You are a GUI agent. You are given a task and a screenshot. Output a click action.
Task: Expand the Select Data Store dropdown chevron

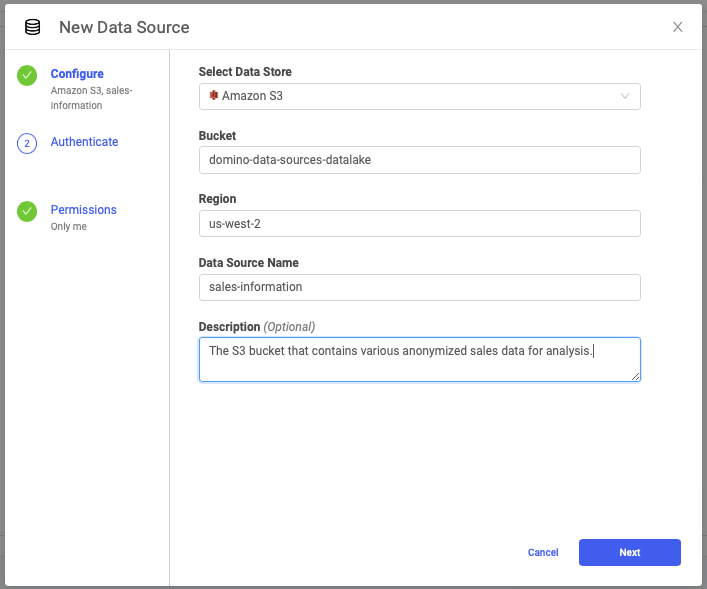(x=625, y=96)
